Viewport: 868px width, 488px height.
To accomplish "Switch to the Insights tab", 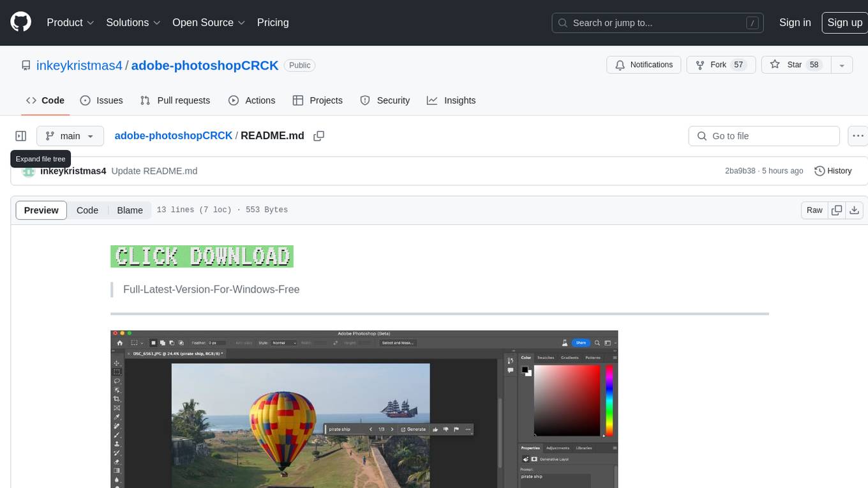I will point(451,100).
